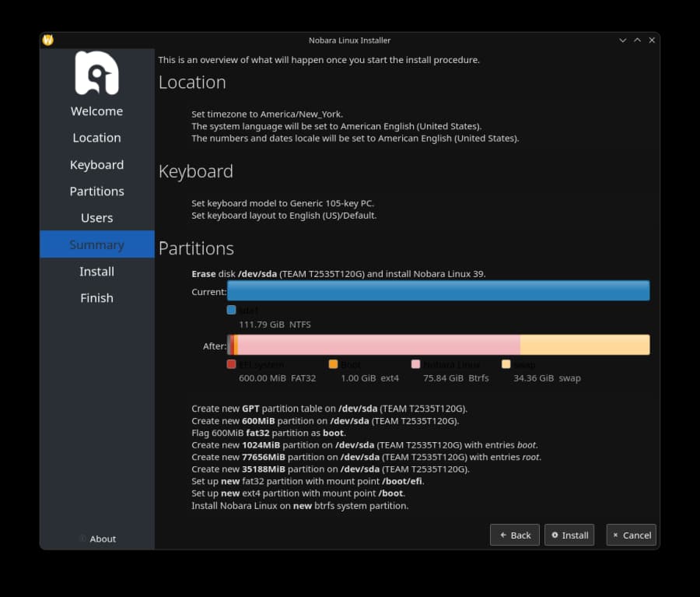Click the "Location" section heading
This screenshot has width=700, height=597.
pyautogui.click(x=192, y=83)
